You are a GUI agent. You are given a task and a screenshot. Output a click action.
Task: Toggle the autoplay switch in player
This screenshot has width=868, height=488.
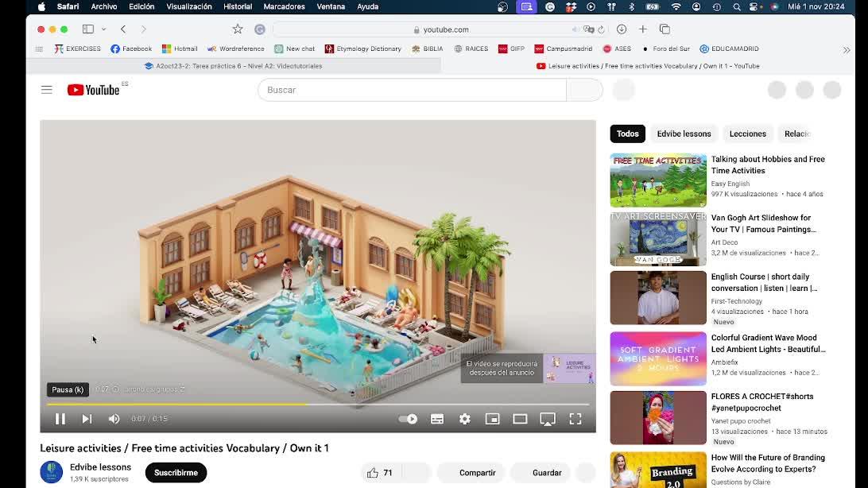408,419
